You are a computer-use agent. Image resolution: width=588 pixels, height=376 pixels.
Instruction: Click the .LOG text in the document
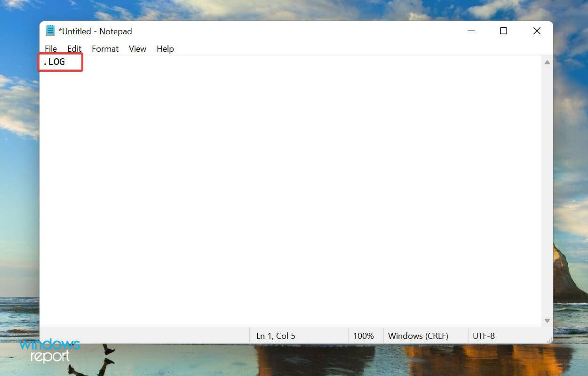tap(56, 62)
